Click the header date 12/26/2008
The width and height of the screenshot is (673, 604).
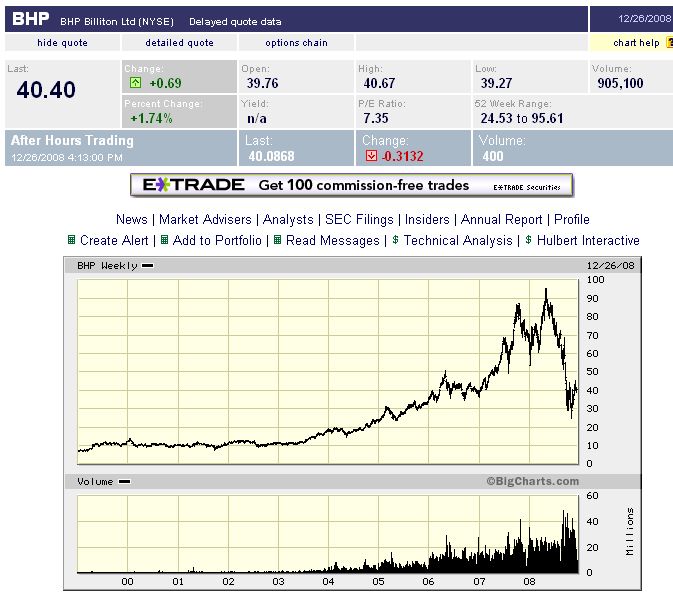645,18
